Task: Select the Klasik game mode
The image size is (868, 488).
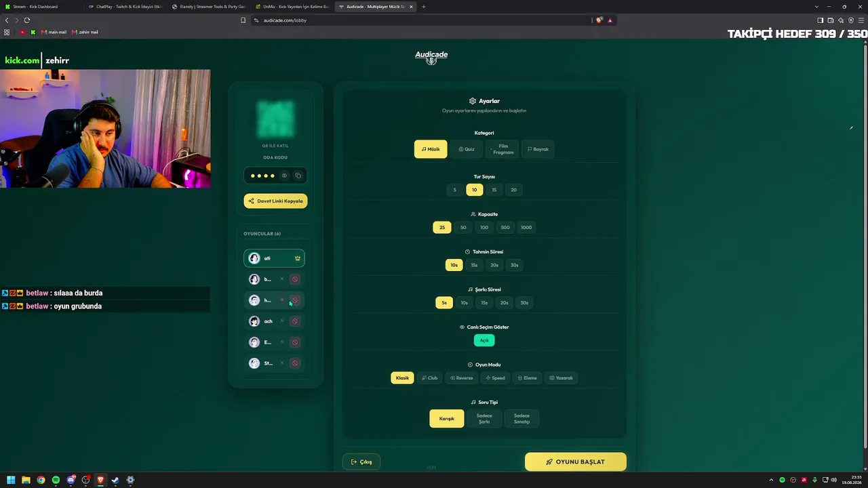Action: click(x=402, y=378)
